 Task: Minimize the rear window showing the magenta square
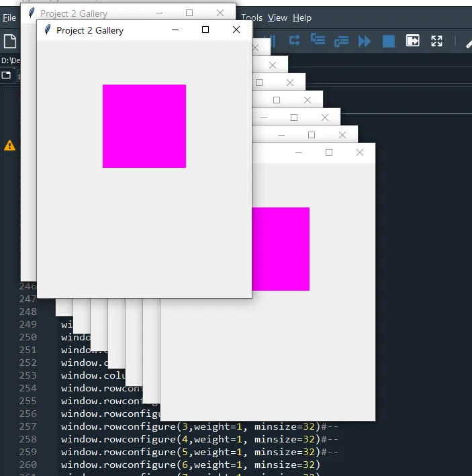point(299,152)
